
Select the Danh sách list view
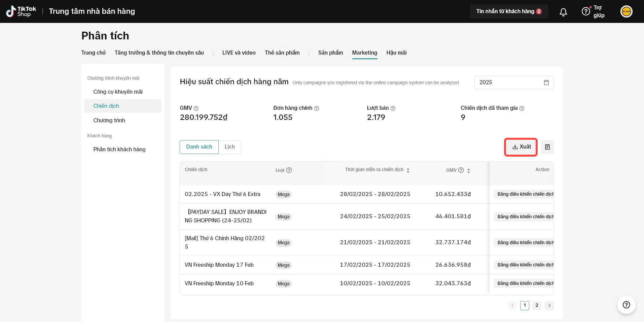click(199, 147)
